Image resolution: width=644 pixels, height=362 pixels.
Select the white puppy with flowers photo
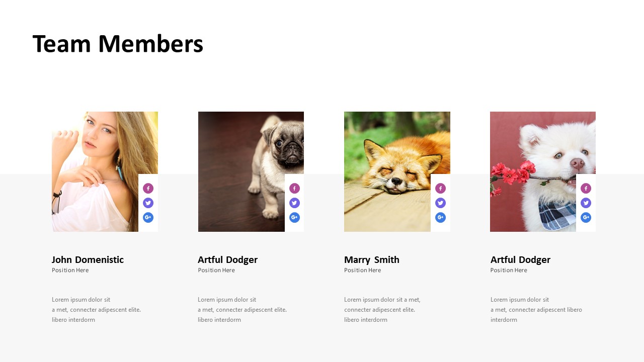click(534, 171)
